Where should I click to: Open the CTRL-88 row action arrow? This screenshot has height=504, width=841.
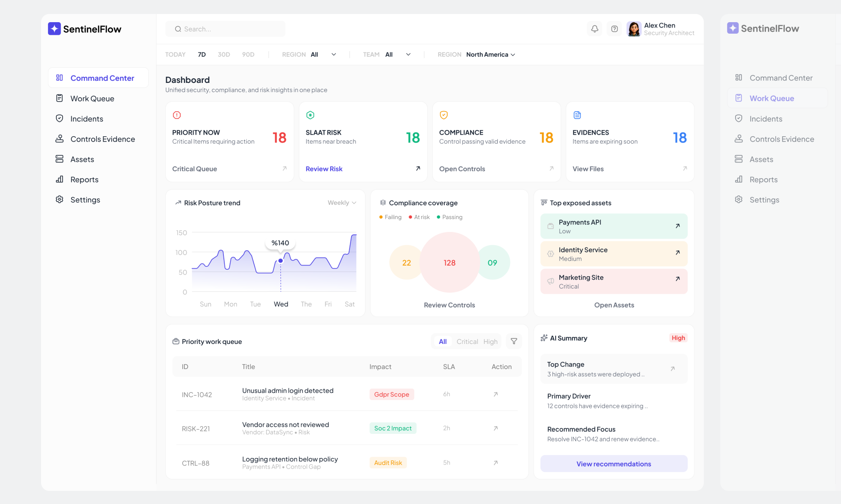coord(496,463)
